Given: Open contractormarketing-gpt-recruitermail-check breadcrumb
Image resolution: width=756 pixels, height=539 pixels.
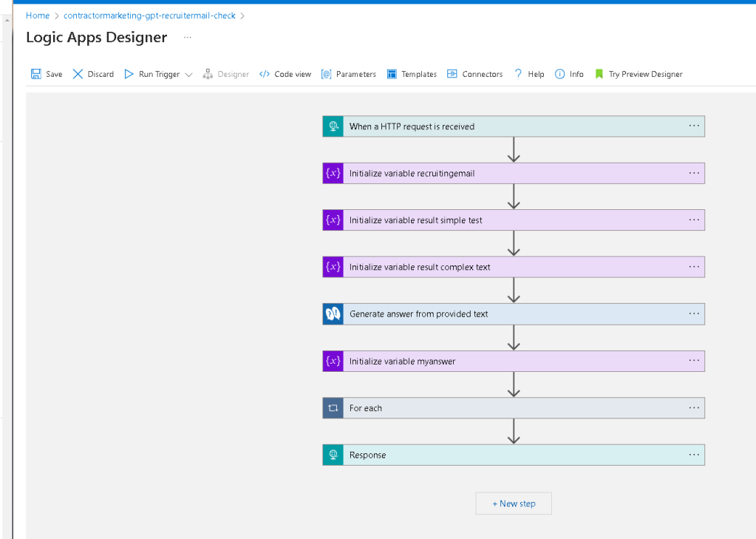Looking at the screenshot, I should click(x=149, y=16).
